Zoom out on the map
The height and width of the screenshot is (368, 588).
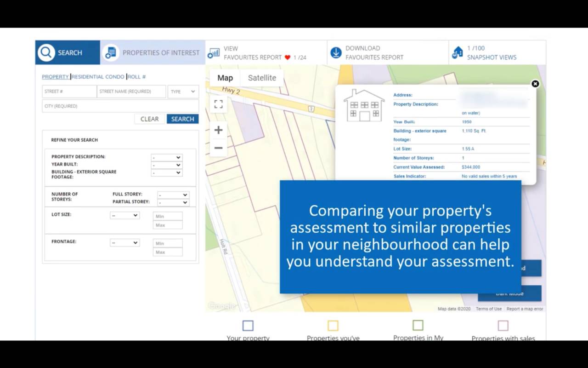pyautogui.click(x=219, y=148)
